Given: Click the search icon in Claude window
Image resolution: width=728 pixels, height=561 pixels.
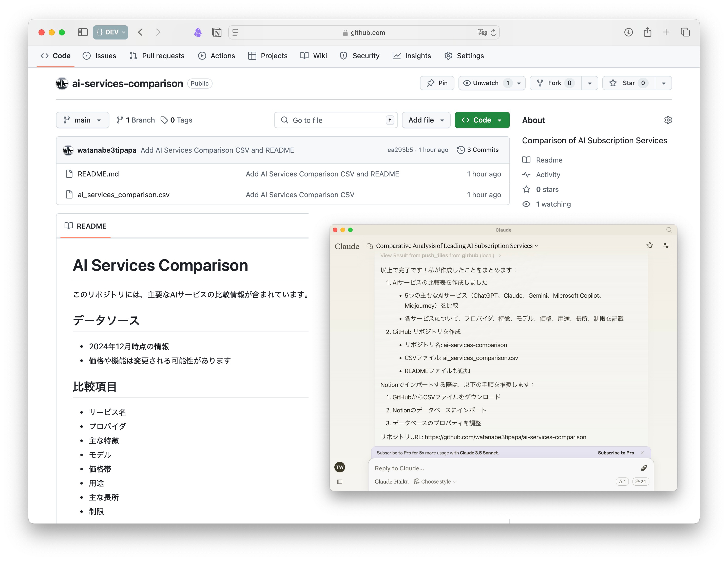Looking at the screenshot, I should [669, 230].
